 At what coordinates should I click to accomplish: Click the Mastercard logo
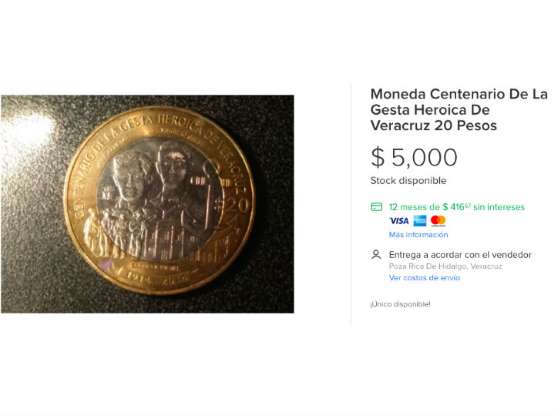point(438,221)
